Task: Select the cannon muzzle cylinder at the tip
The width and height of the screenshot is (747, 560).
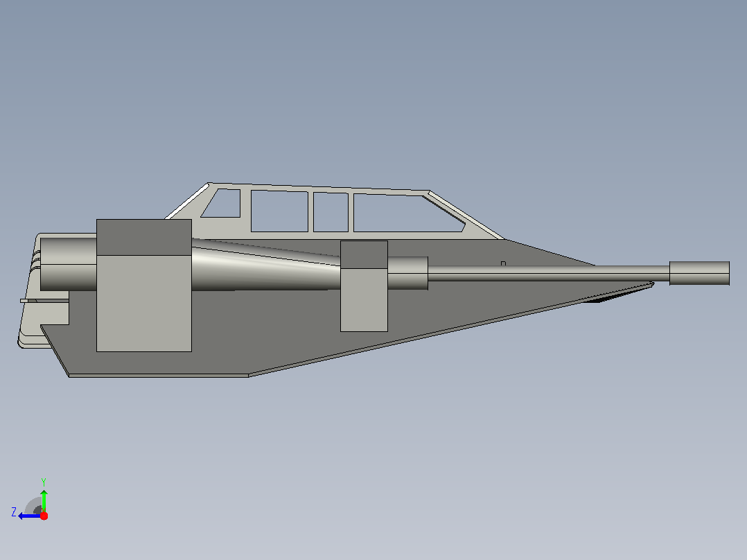Action: 699,273
